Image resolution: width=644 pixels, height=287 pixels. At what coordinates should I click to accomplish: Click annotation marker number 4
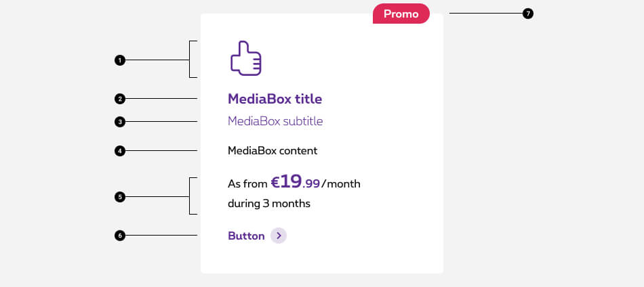119,151
